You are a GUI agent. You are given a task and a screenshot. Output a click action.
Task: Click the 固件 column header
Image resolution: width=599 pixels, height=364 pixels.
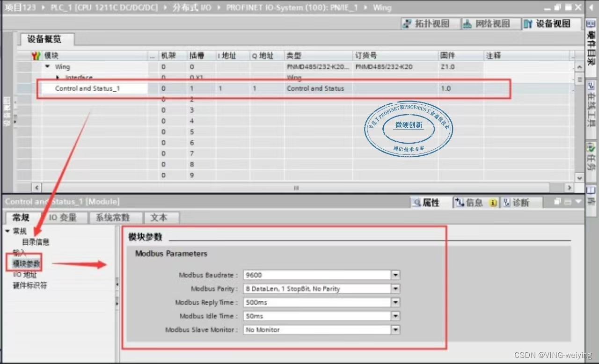(x=461, y=56)
